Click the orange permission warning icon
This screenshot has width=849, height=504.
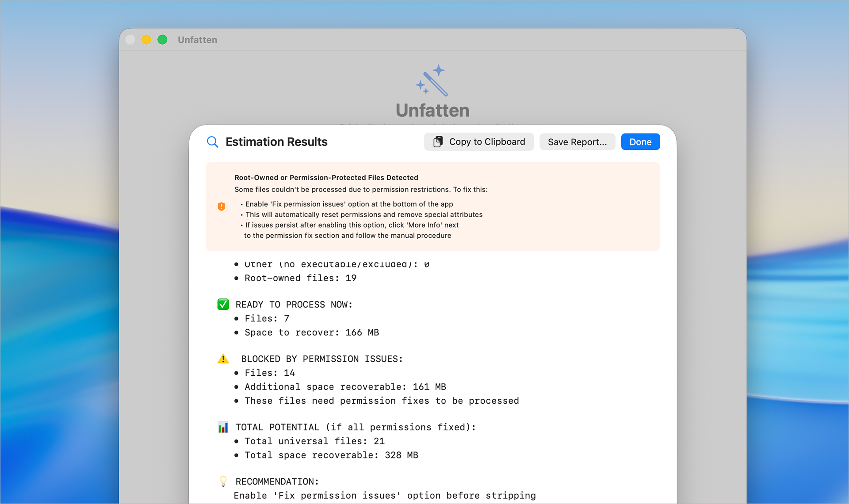coord(222,206)
